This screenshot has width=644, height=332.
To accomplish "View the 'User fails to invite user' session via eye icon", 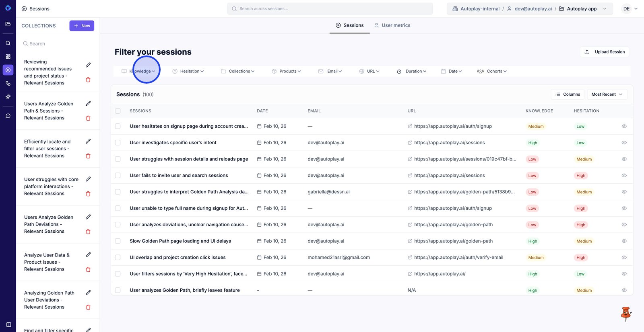I will [x=624, y=176].
